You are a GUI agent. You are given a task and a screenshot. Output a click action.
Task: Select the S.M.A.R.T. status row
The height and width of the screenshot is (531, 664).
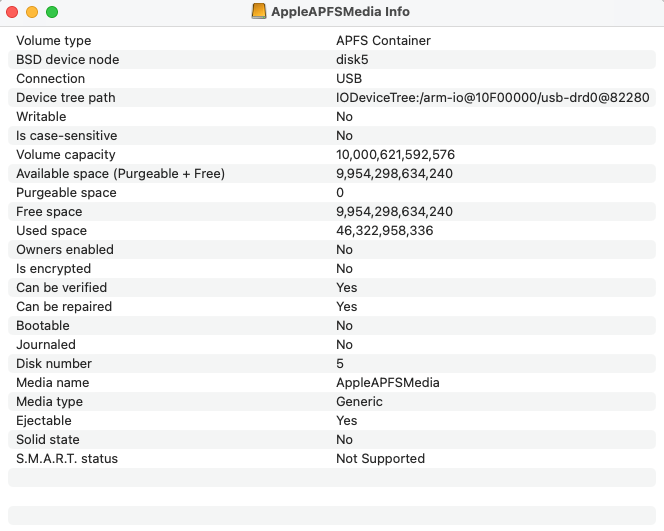(x=331, y=459)
